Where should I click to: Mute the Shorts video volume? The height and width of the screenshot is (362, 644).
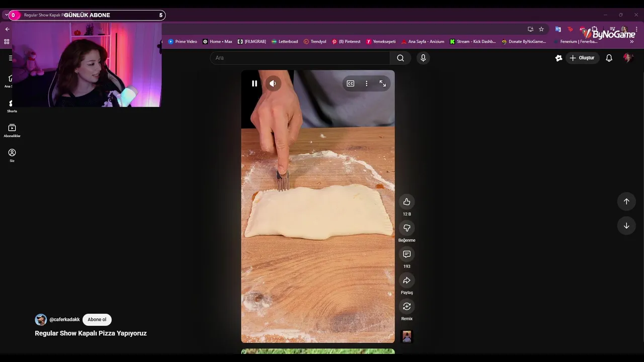pos(273,83)
